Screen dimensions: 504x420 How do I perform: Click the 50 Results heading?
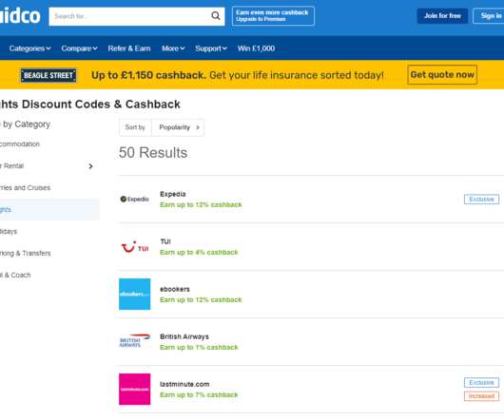tap(153, 153)
